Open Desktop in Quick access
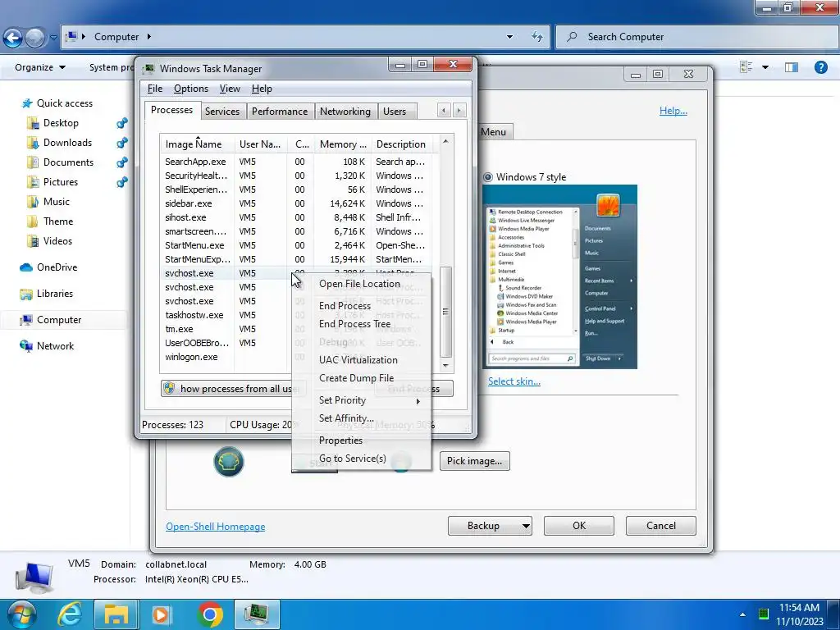Screen dimensions: 840x630 (x=61, y=123)
